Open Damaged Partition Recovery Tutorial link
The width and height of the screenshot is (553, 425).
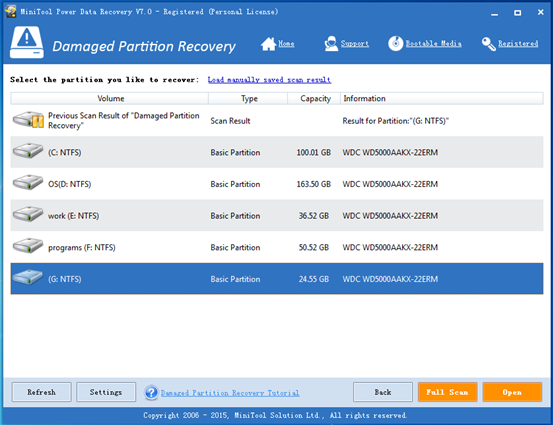pos(230,393)
